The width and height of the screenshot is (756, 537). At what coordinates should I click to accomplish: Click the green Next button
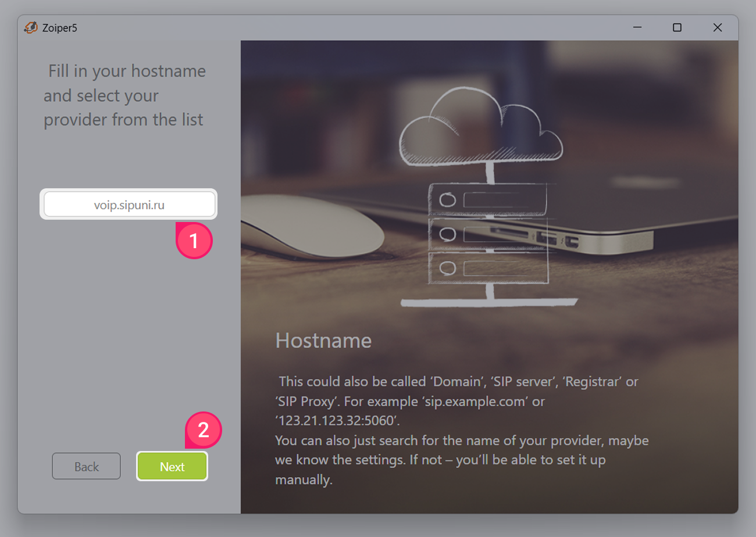pos(172,466)
